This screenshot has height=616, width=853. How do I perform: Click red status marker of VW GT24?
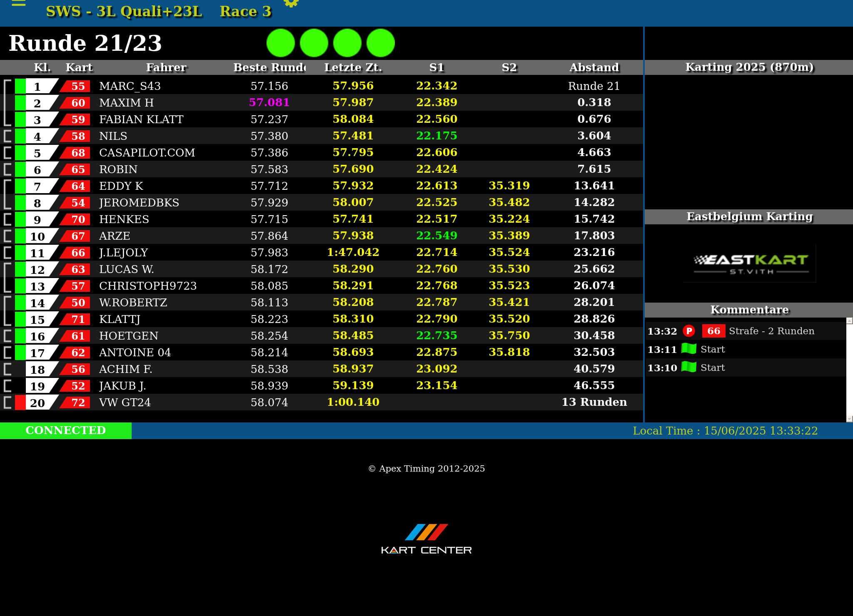tap(20, 402)
